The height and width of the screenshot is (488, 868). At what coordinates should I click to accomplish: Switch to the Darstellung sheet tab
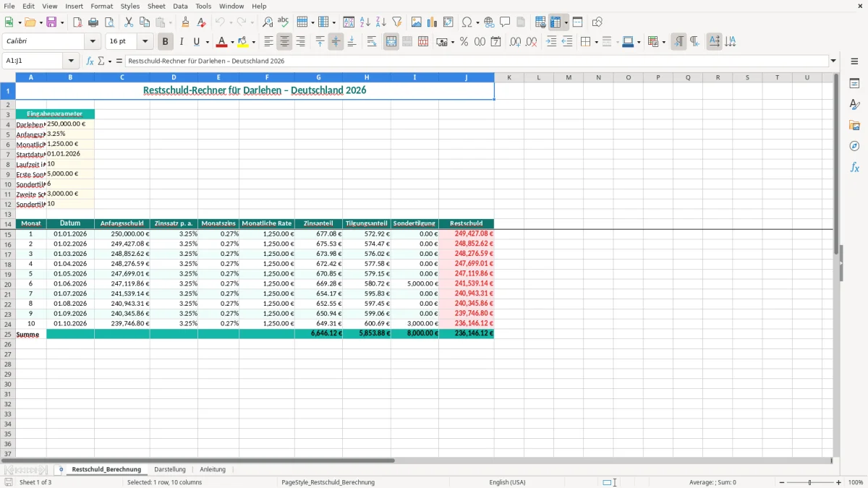(170, 469)
